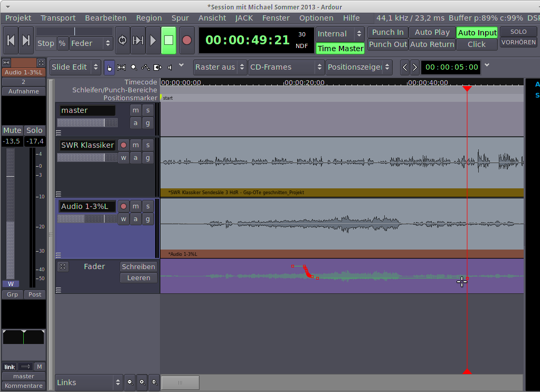Viewport: 540px width, 392px height.
Task: Solo the Audio 1-3%L track
Action: pos(148,206)
